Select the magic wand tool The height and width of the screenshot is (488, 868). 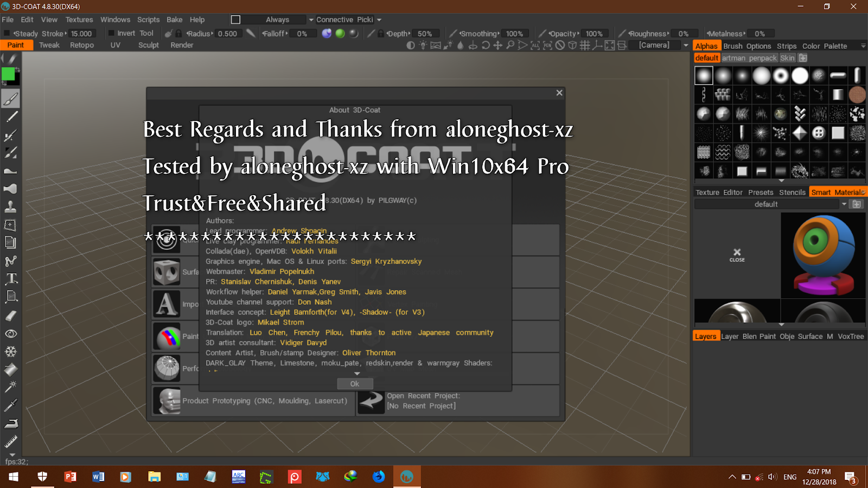pos(11,387)
